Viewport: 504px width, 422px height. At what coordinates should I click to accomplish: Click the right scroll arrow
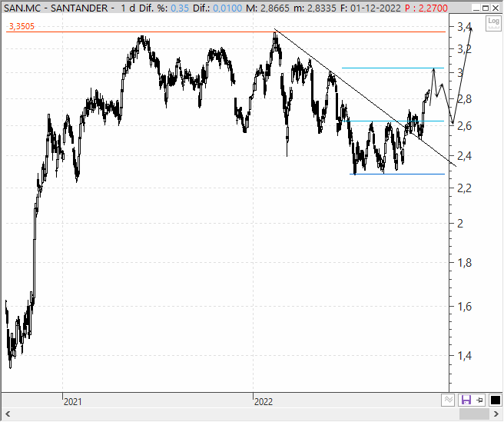pos(496,414)
